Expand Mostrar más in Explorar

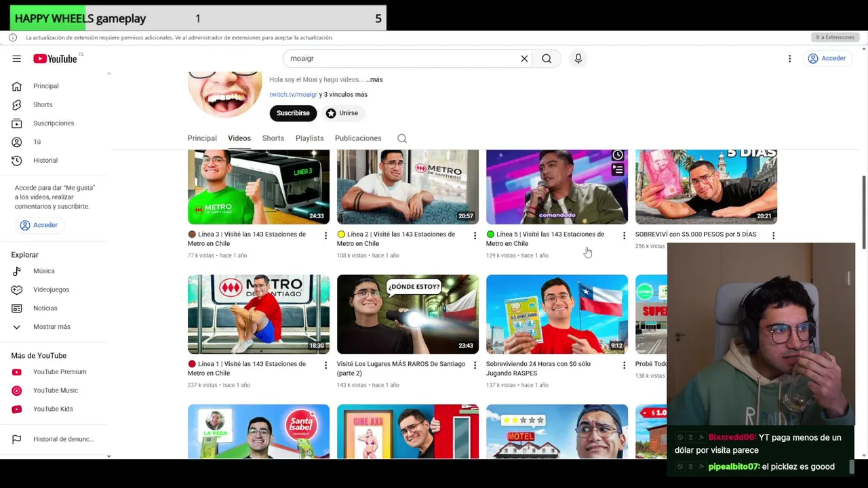(52, 327)
